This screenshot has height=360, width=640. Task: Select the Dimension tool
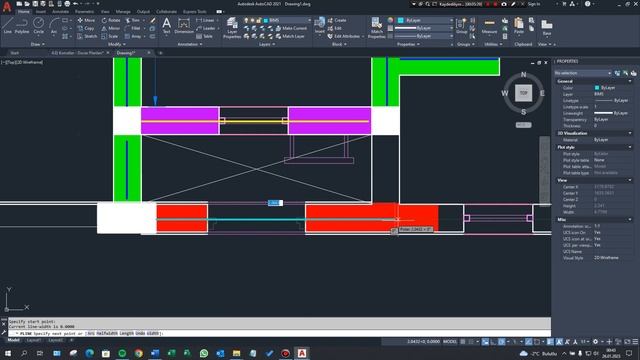pos(184,25)
